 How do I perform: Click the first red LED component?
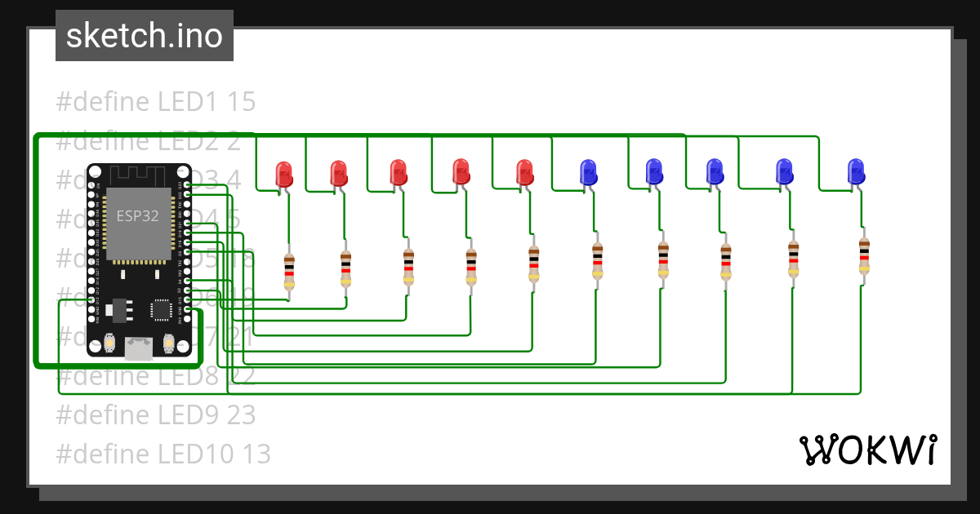[285, 174]
